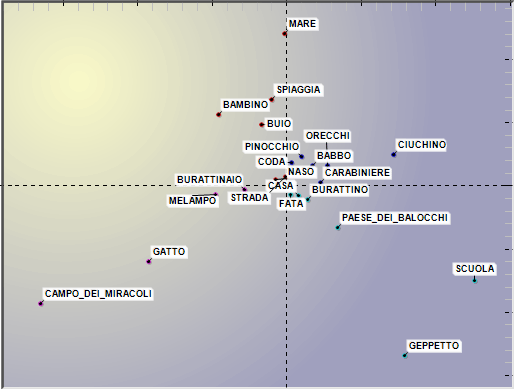Click the ORECCHI label
This screenshot has height=389, width=514.
328,136
